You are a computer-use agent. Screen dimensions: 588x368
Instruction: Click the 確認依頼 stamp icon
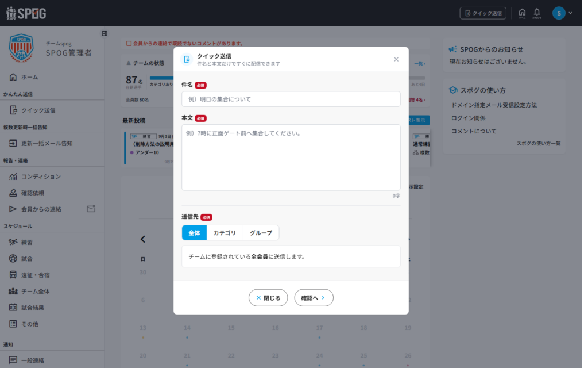[13, 193]
